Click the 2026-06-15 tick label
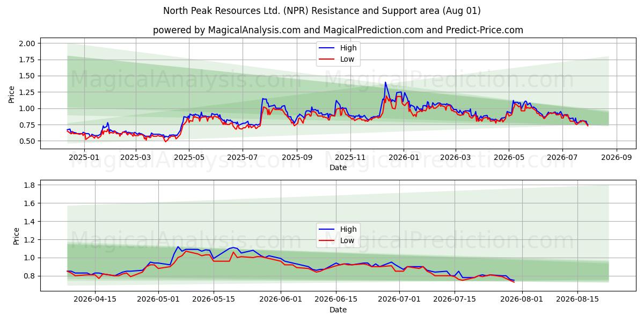The height and width of the screenshot is (322, 644). [x=336, y=299]
